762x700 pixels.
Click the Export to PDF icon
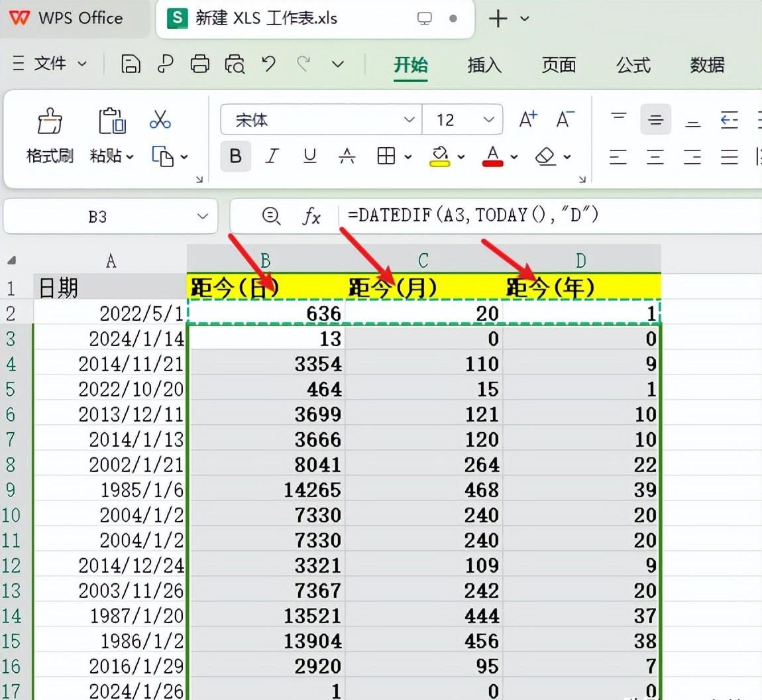coord(165,64)
